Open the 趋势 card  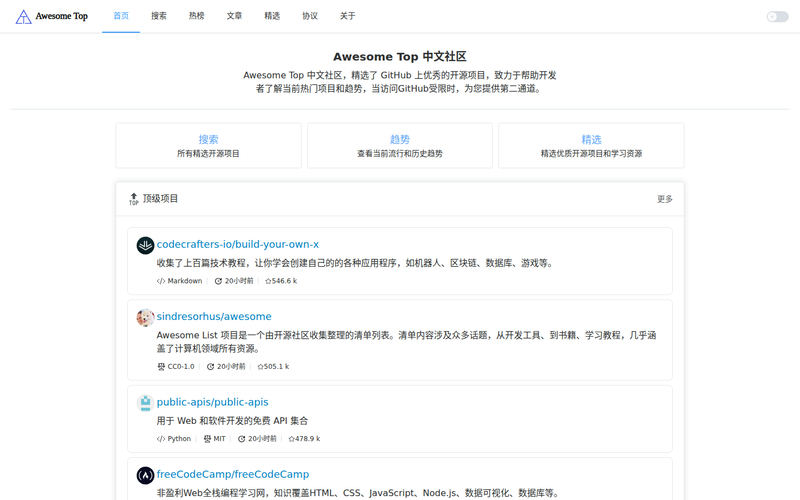coord(399,145)
